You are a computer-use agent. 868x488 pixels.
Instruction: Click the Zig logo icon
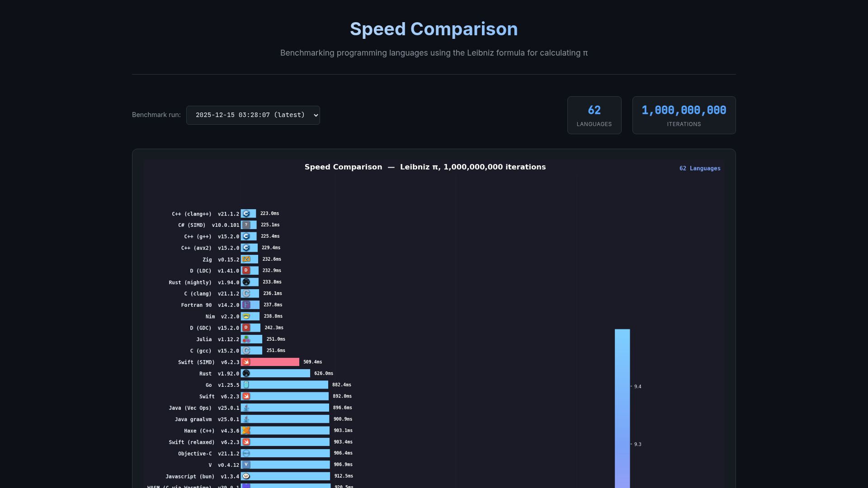[x=246, y=259]
